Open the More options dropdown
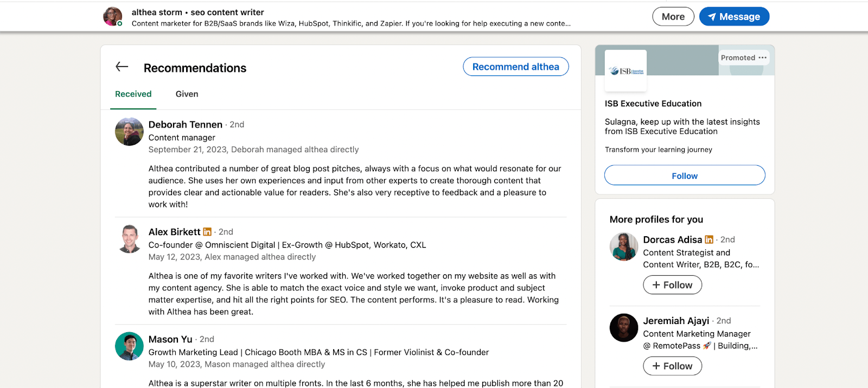868x388 pixels. click(x=673, y=16)
